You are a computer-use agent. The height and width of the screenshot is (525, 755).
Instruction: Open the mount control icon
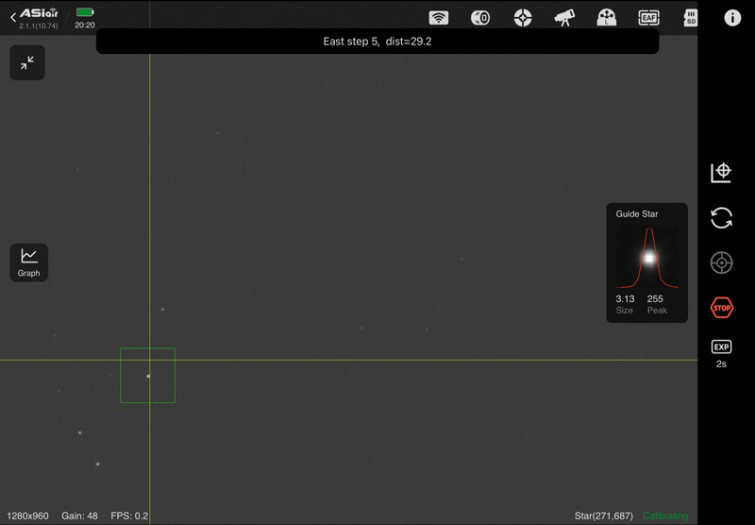click(x=606, y=18)
